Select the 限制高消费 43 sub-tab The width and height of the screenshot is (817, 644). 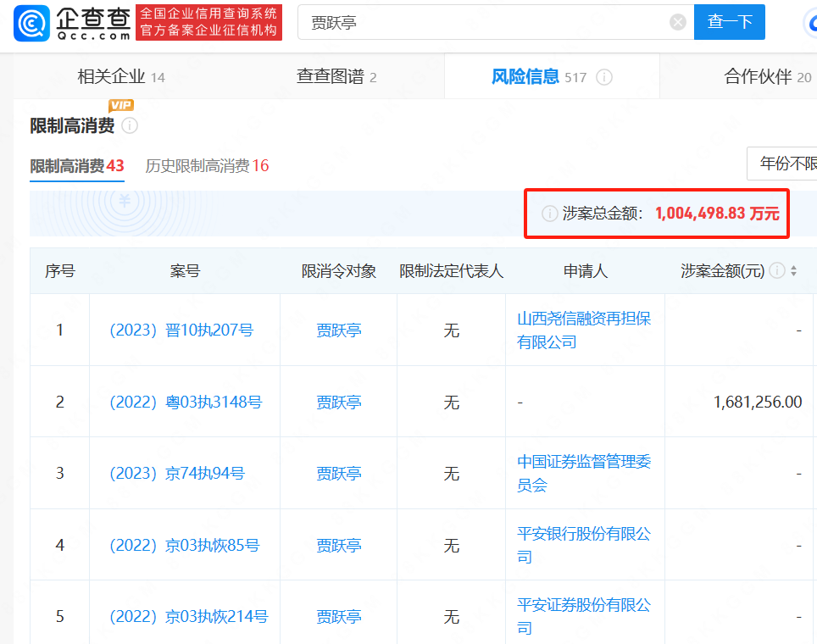pos(76,166)
